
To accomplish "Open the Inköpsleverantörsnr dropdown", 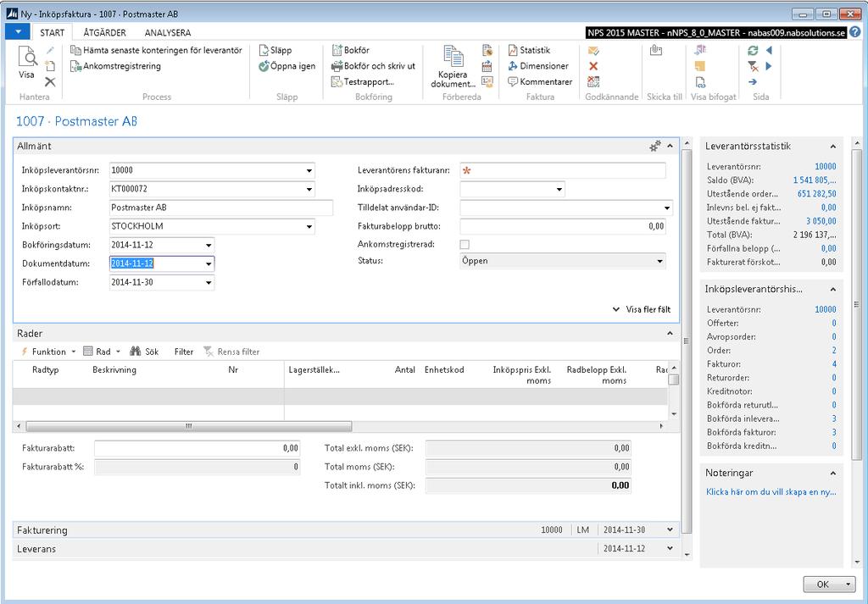I will pos(309,171).
